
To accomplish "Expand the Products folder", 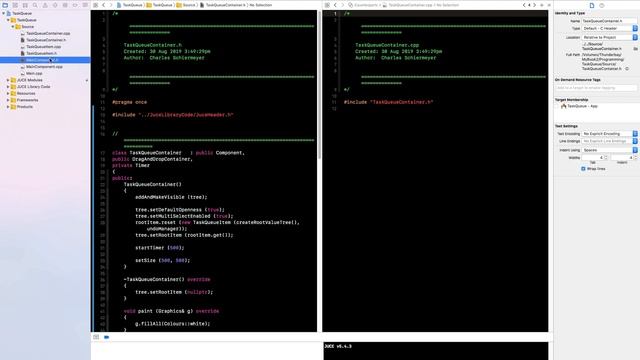I will coord(8,107).
